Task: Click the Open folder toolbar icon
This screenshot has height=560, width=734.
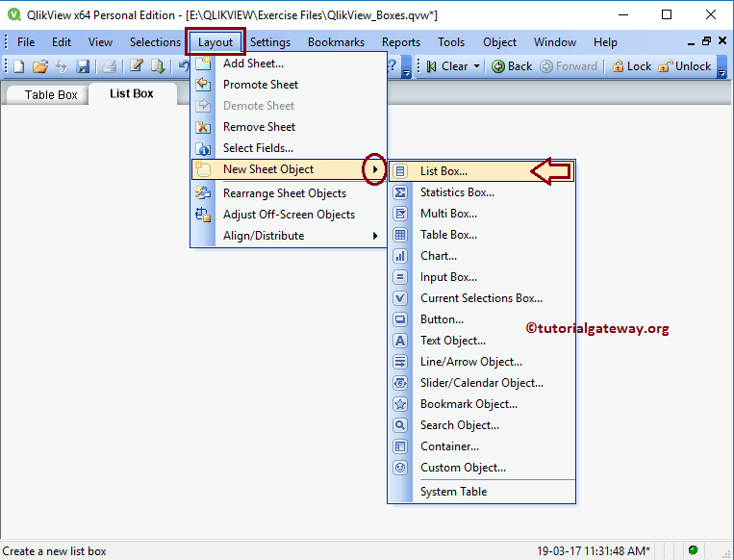Action: coord(40,66)
